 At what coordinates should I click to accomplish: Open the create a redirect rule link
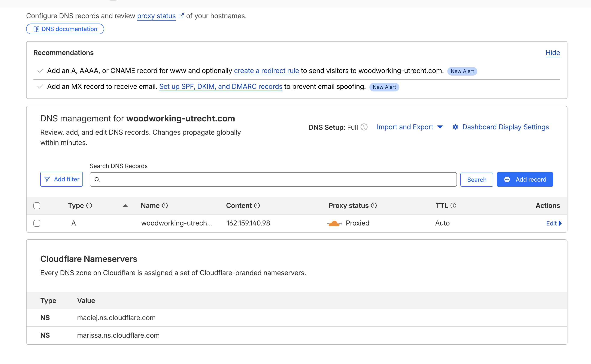tap(267, 71)
